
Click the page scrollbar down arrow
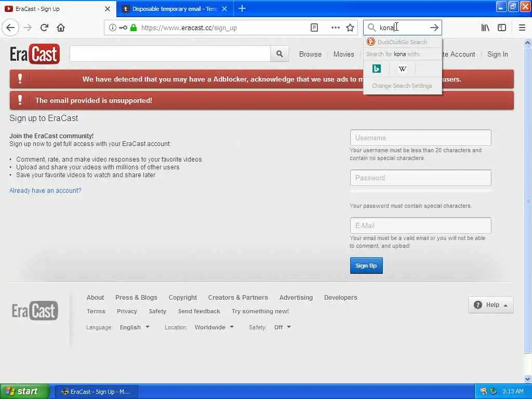527,379
